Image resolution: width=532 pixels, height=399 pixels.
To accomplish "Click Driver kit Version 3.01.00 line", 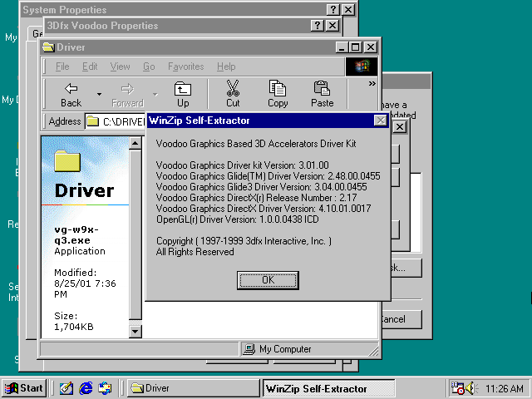I will point(242,165).
